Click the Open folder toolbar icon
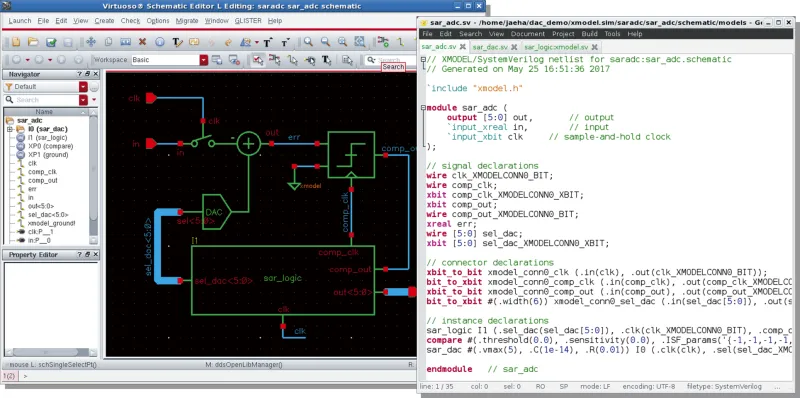This screenshot has height=398, width=800. 33,42
